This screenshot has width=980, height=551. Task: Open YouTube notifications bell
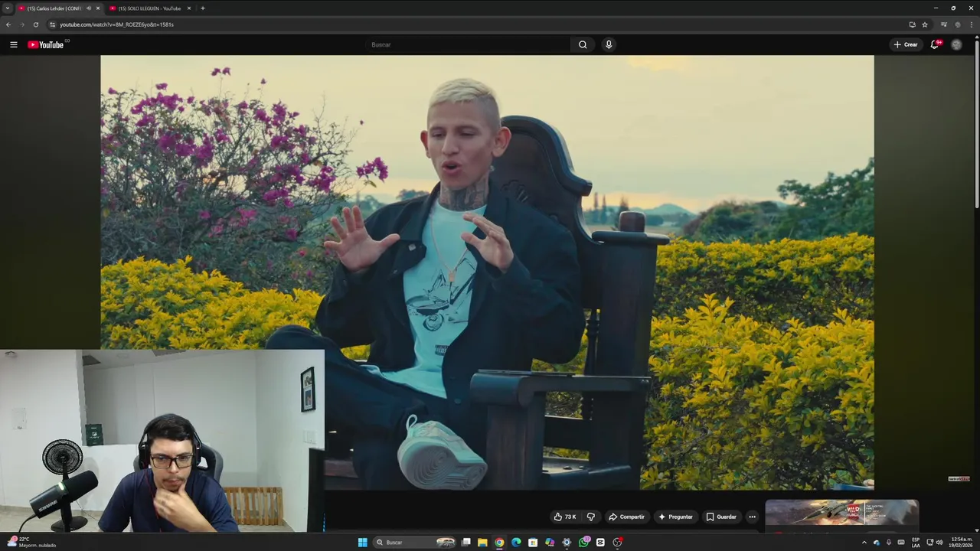[x=935, y=44]
